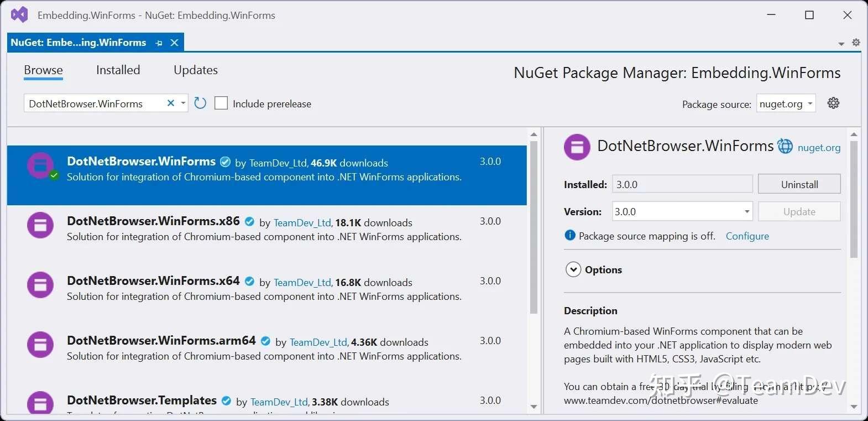Enable Include prerelease checkbox

click(221, 103)
